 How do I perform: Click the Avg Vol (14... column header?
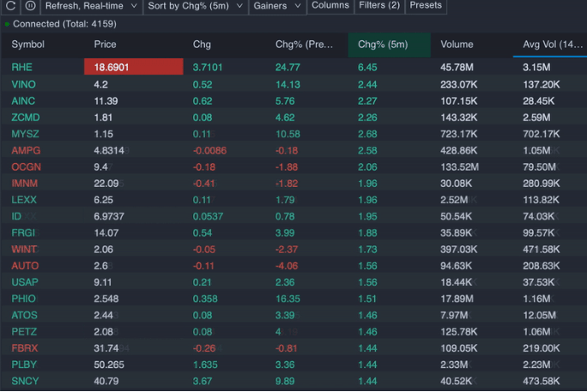tap(553, 45)
